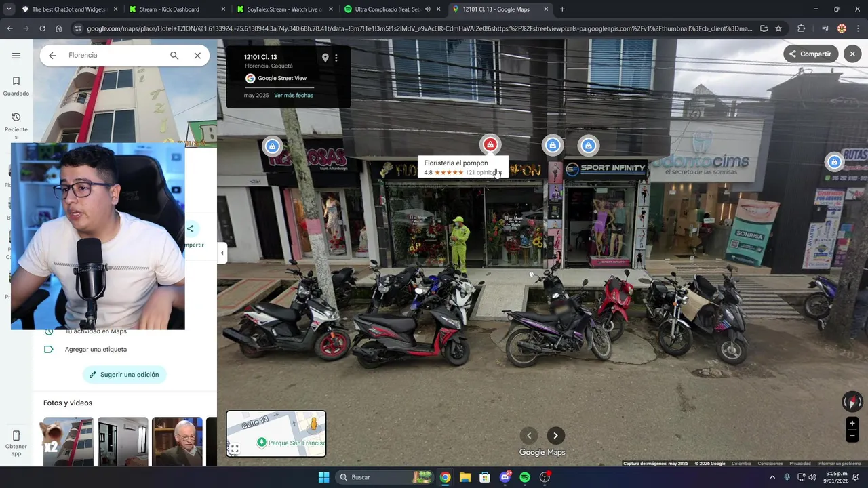Clear the Florencia search with X
The height and width of the screenshot is (488, 868).
click(197, 56)
